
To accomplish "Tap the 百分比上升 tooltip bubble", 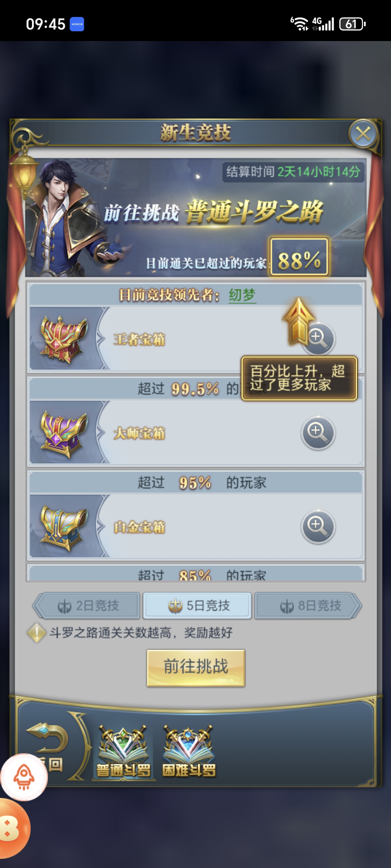I will (x=299, y=378).
